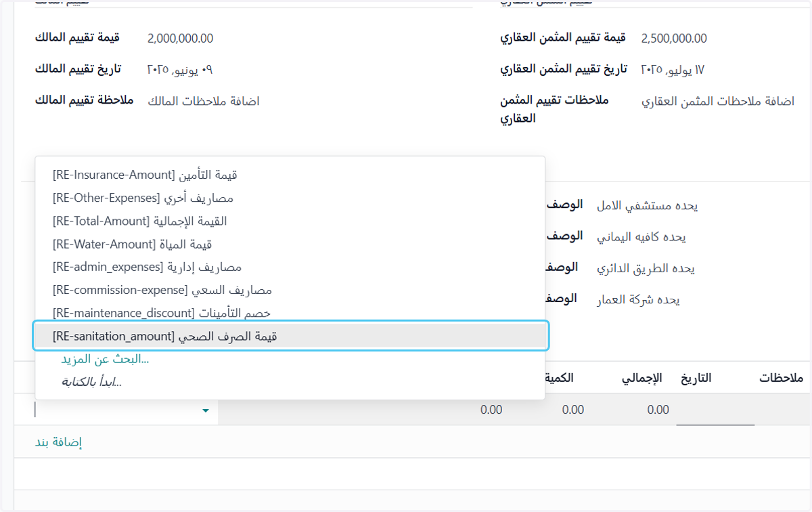
Task: Click the الكمية column header
Action: click(559, 378)
